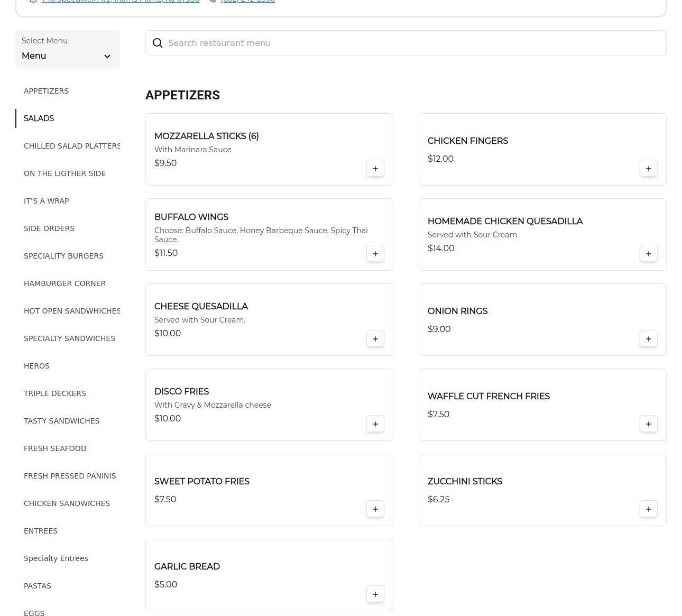
Task: Add Homemade Chicken Quesadilla plus icon
Action: [648, 254]
